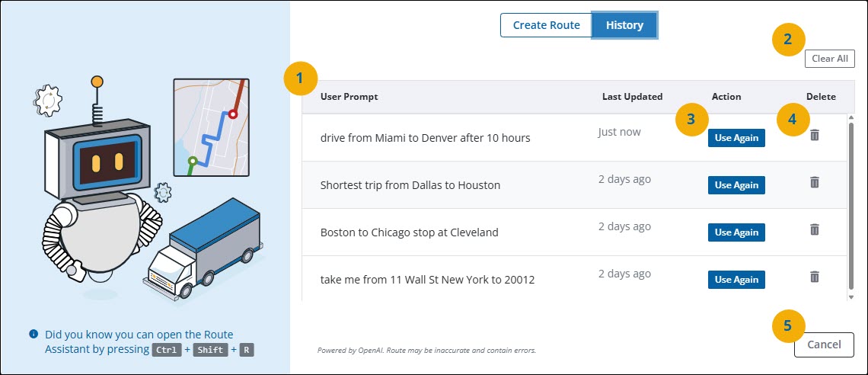This screenshot has width=868, height=375.
Task: Use Again for 11 Wall St prompt
Action: tap(736, 280)
